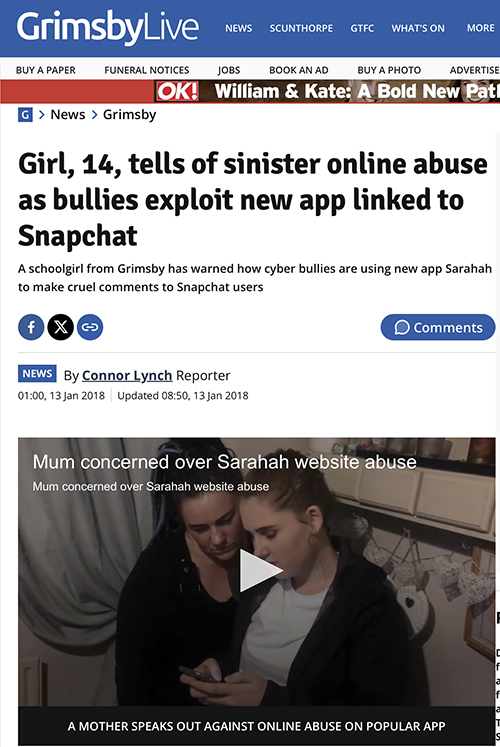Select WHAT'S ON in navigation
Viewport: 500px width, 747px height.
[418, 28]
